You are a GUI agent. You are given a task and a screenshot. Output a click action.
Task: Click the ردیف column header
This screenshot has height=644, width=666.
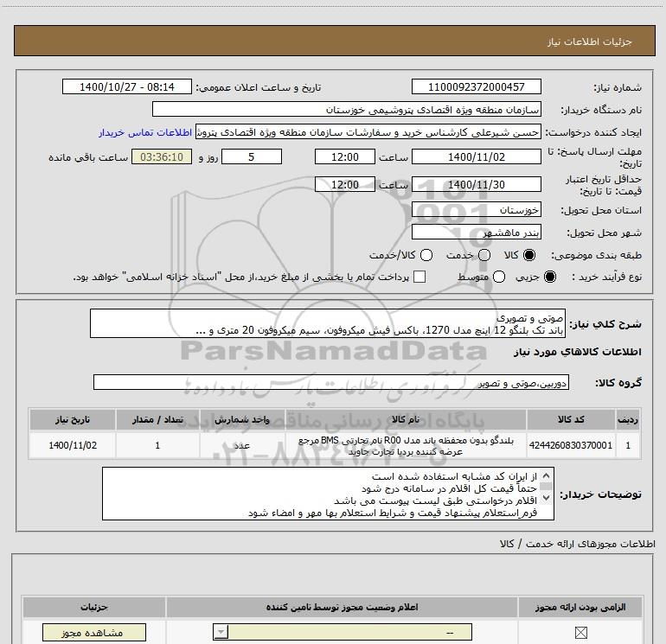[628, 419]
